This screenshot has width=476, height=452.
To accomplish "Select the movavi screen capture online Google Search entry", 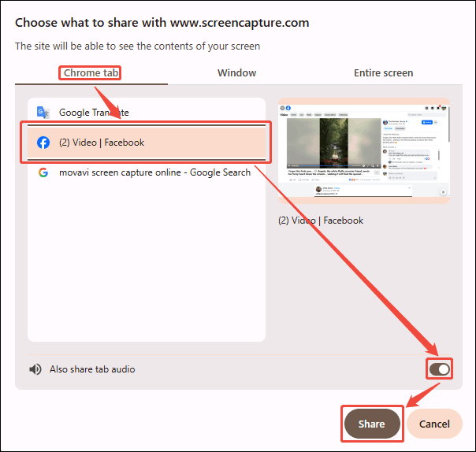I will tap(147, 172).
